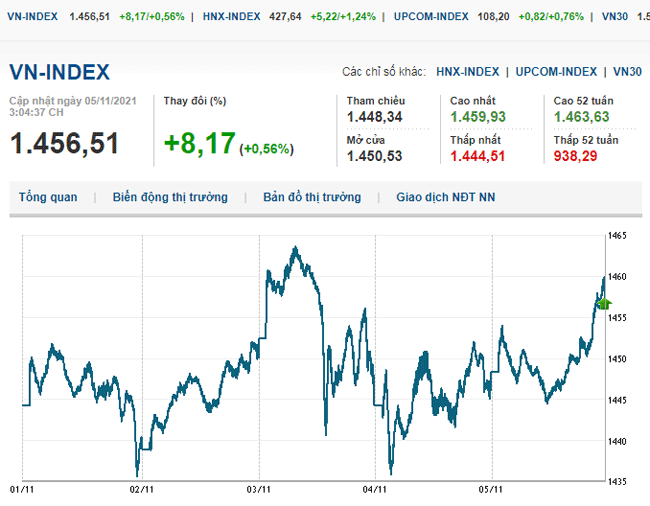Image resolution: width=650 pixels, height=506 pixels.
Task: Select the Bản đồ thị trường tab
Action: pos(312,197)
